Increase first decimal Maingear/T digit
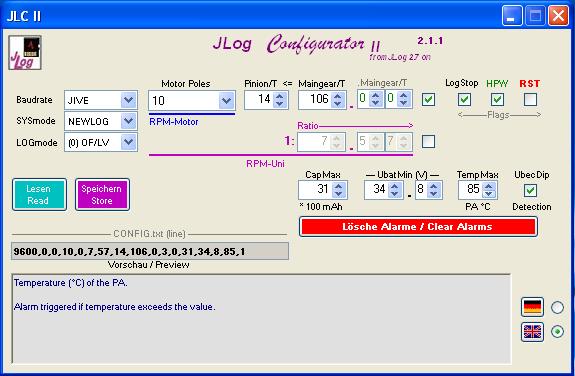 coord(375,95)
